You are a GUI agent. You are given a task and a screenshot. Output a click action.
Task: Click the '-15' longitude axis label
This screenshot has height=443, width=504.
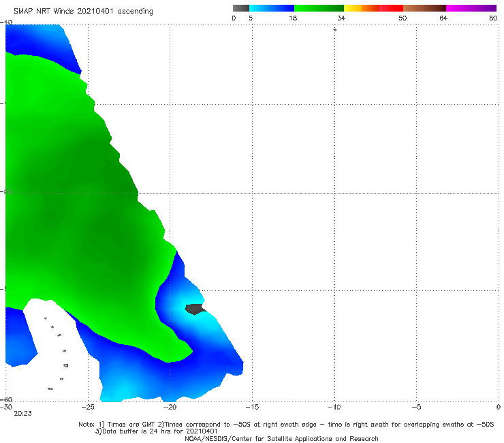click(252, 408)
